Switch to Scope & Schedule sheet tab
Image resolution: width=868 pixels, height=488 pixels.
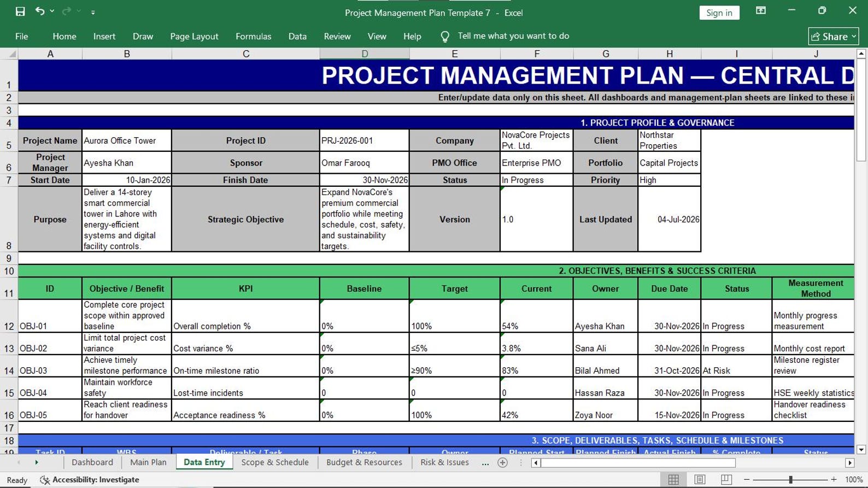tap(275, 462)
